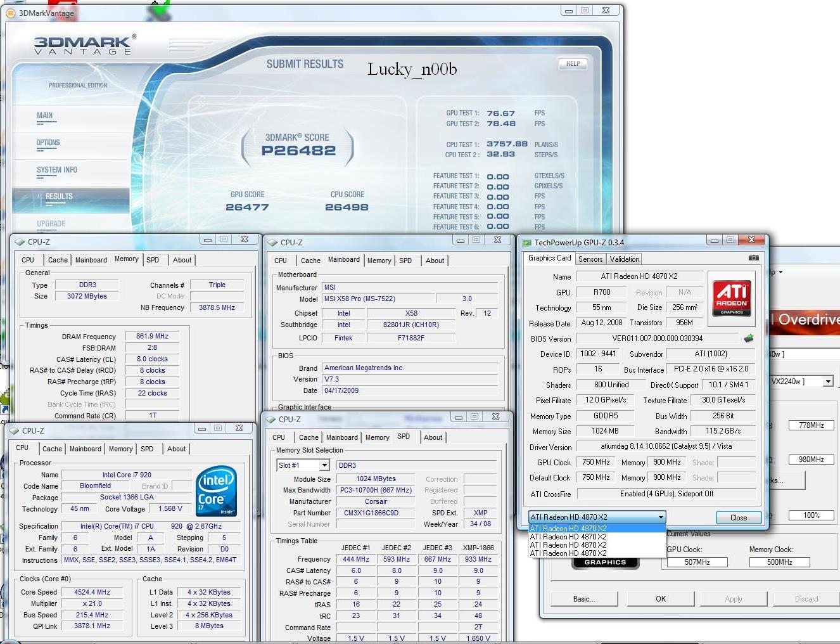
Task: Click the CPU TEST 1 value 3757.88
Action: pos(507,145)
